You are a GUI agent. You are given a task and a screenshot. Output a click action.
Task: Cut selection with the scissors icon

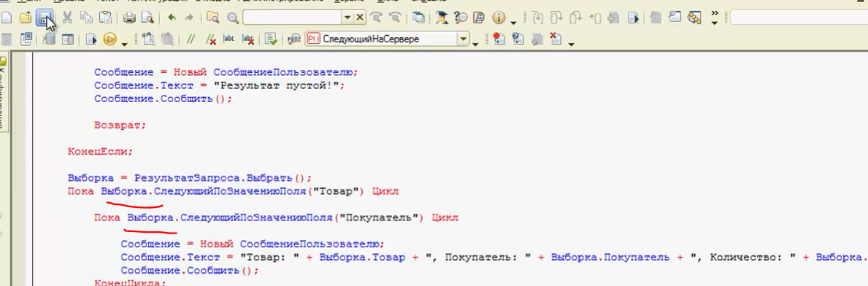67,18
